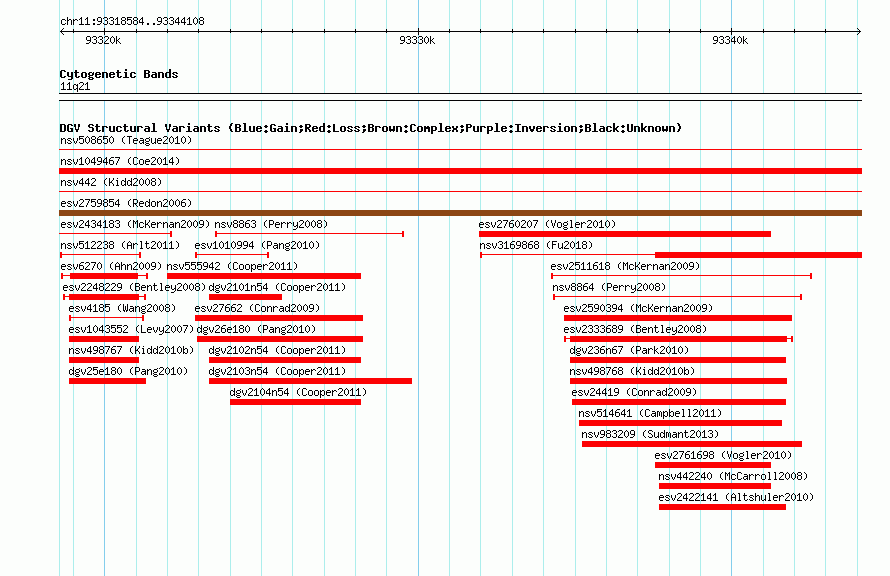Open the nsv442 (Kidd2008) variant label
Screen dimensions: 890x576
pyautogui.click(x=111, y=182)
